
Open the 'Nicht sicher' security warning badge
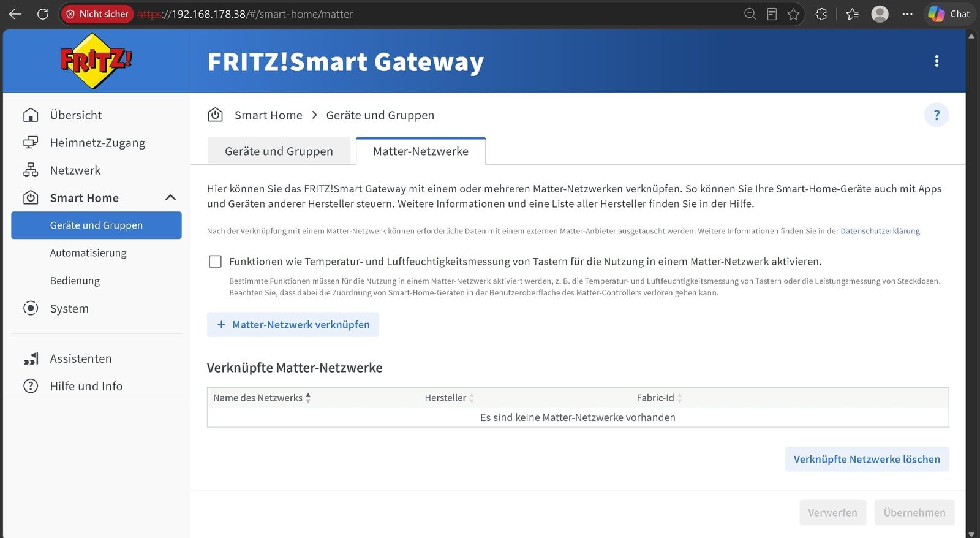pos(97,13)
